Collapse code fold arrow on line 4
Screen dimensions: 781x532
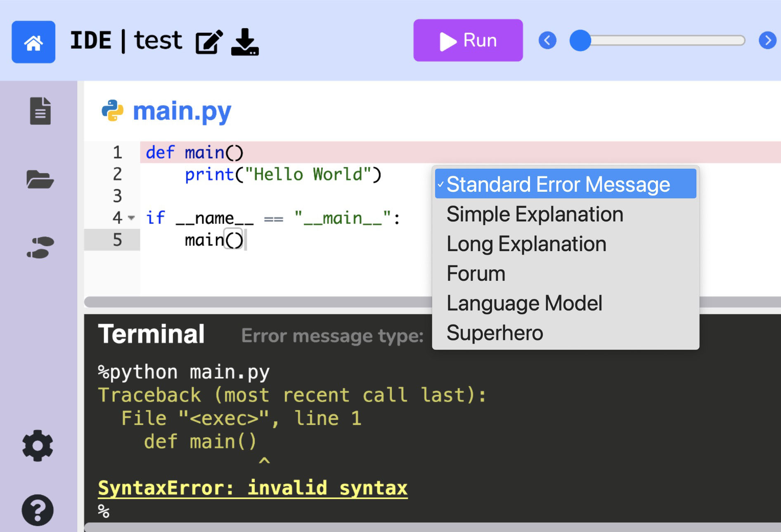(x=131, y=218)
